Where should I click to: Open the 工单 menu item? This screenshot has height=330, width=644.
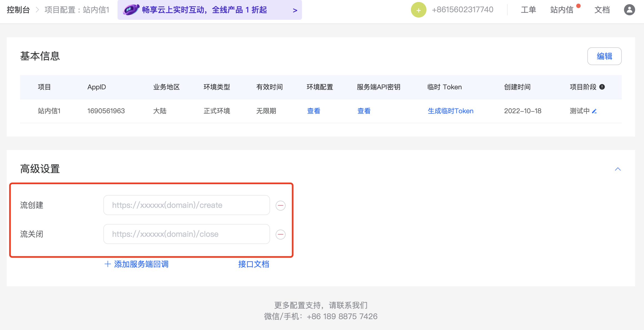tap(528, 10)
